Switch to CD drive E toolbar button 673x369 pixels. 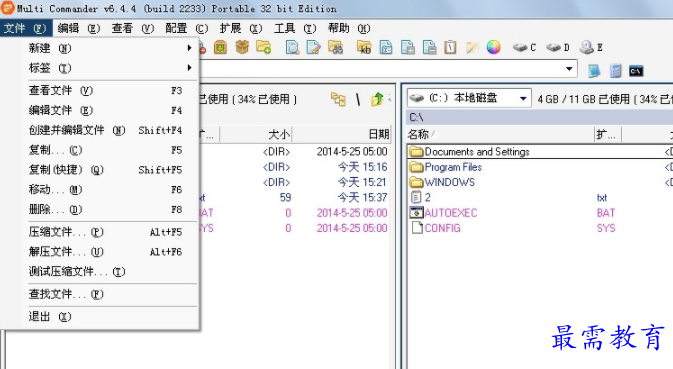[x=591, y=47]
